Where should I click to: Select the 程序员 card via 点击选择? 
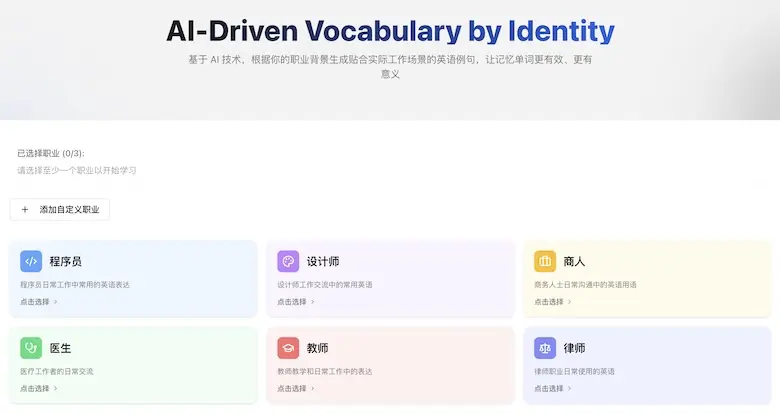39,302
